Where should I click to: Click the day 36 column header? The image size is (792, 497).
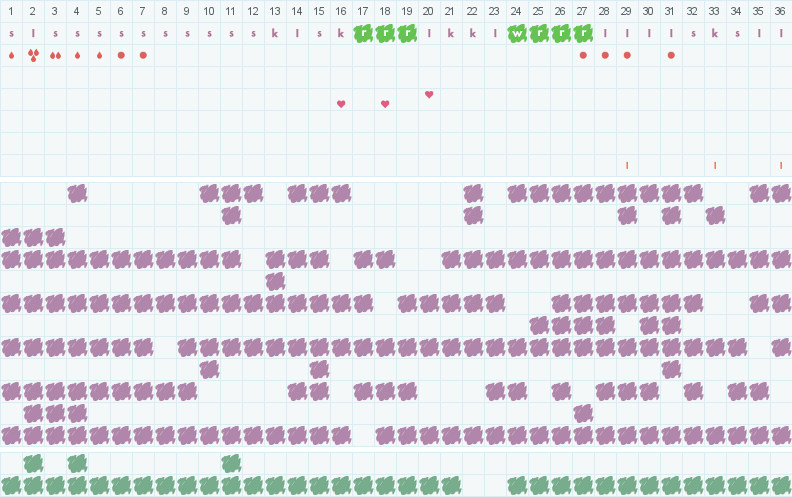[x=781, y=11]
